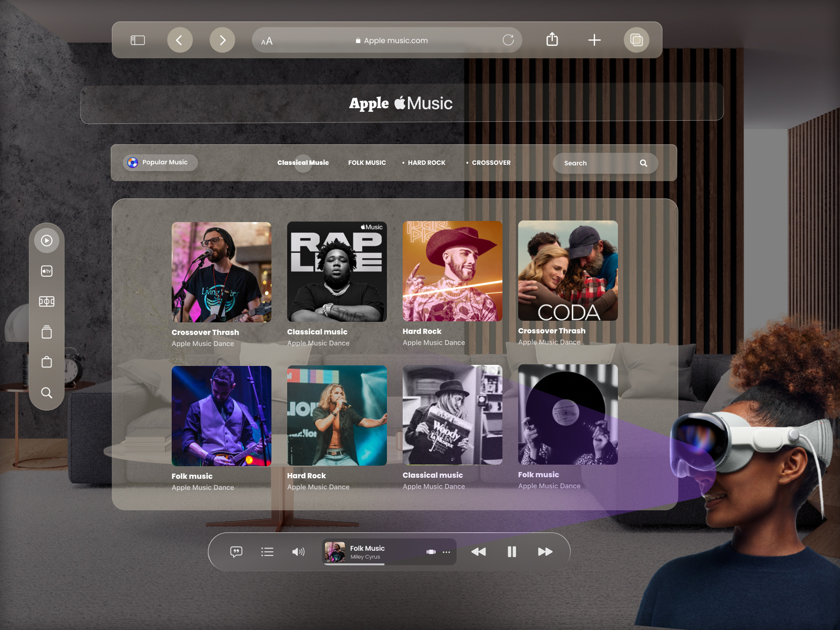Click Folk music title under vinyl cover
Screen dimensions: 840x630
[x=539, y=475]
